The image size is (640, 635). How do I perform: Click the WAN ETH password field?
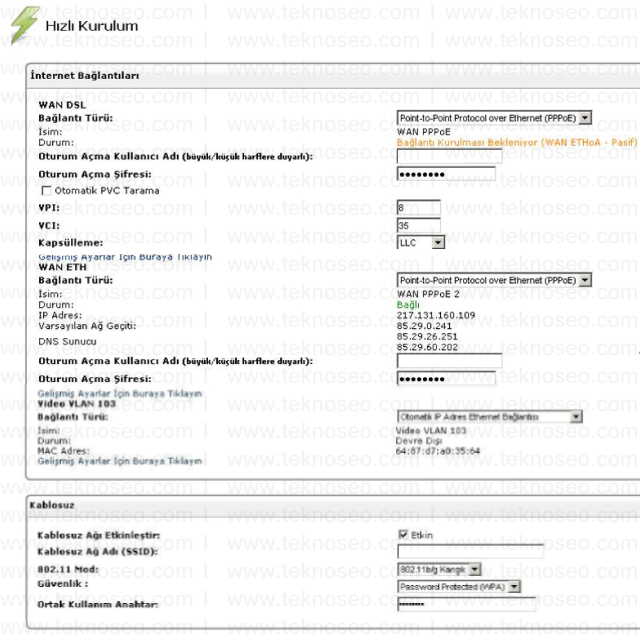[447, 379]
